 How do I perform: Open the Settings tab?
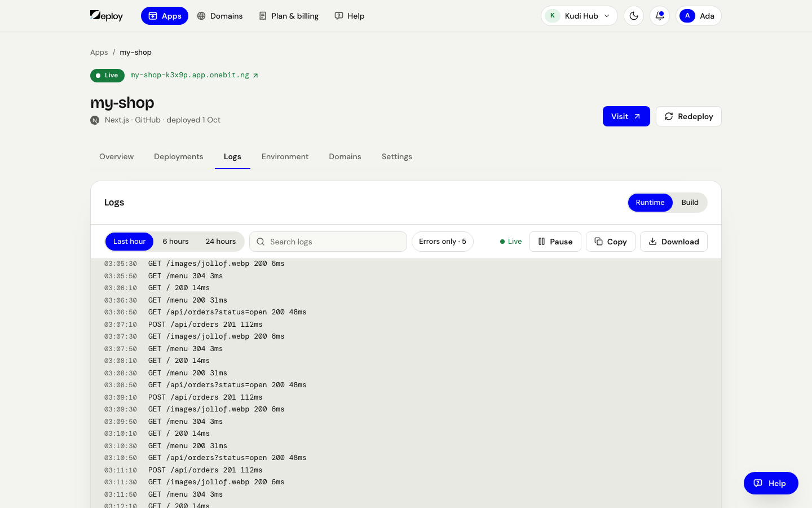click(397, 156)
